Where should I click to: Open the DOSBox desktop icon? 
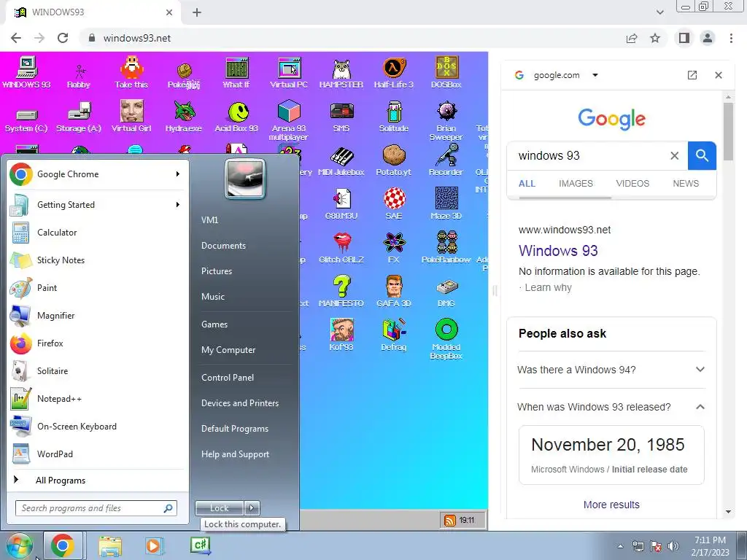pyautogui.click(x=446, y=73)
